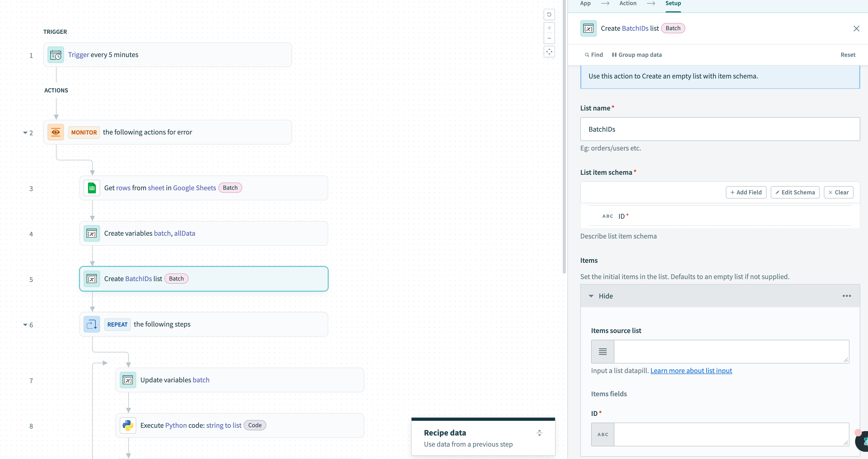Image resolution: width=868 pixels, height=459 pixels.
Task: Open the three-dot menu in the Items header
Action: tap(846, 296)
